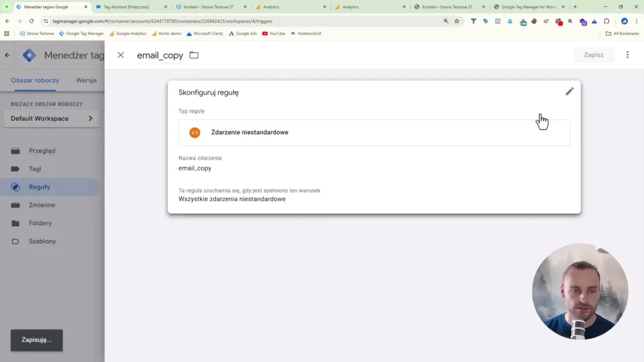Open All Bookmarks folder
Screen dimensions: 644x362
(x=622, y=34)
